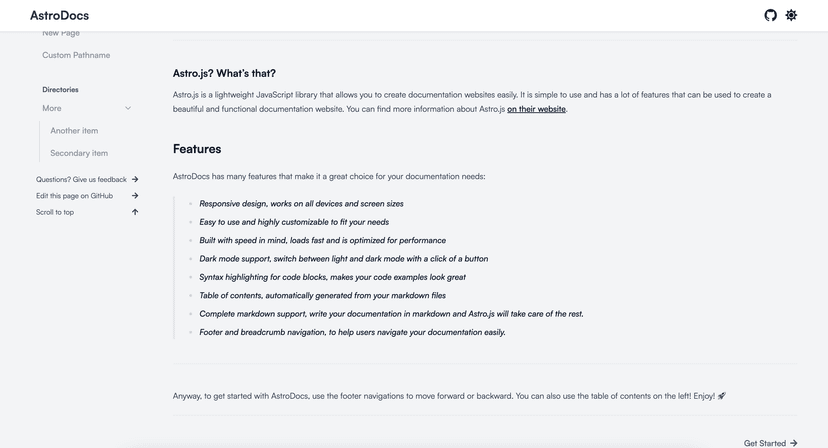Follow the "on their website" hyperlink
The image size is (828, 448).
(536, 109)
